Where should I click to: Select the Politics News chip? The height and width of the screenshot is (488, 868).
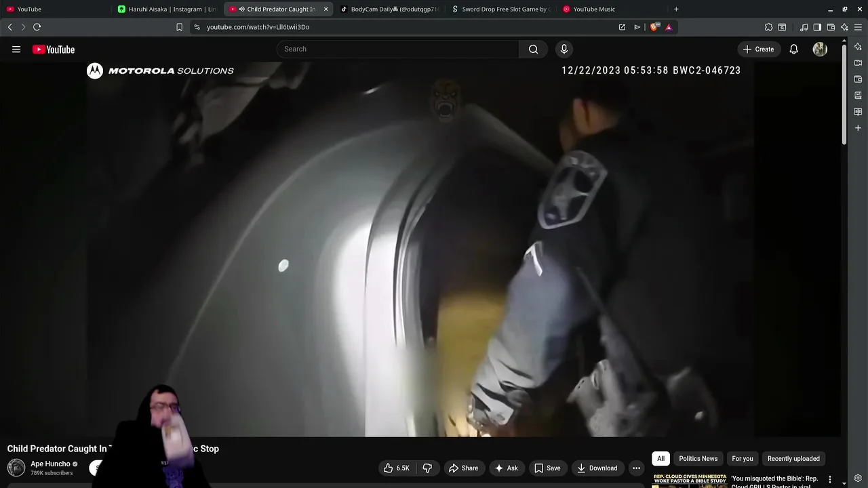698,459
